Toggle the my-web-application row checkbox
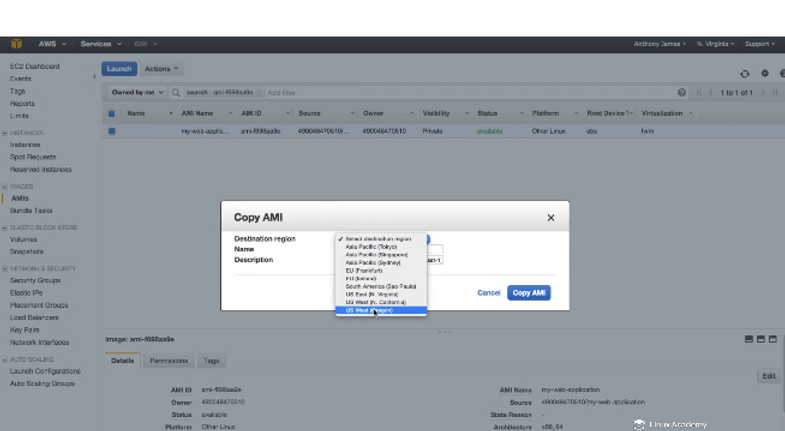Viewport: 785px width, 431px height. pos(112,131)
